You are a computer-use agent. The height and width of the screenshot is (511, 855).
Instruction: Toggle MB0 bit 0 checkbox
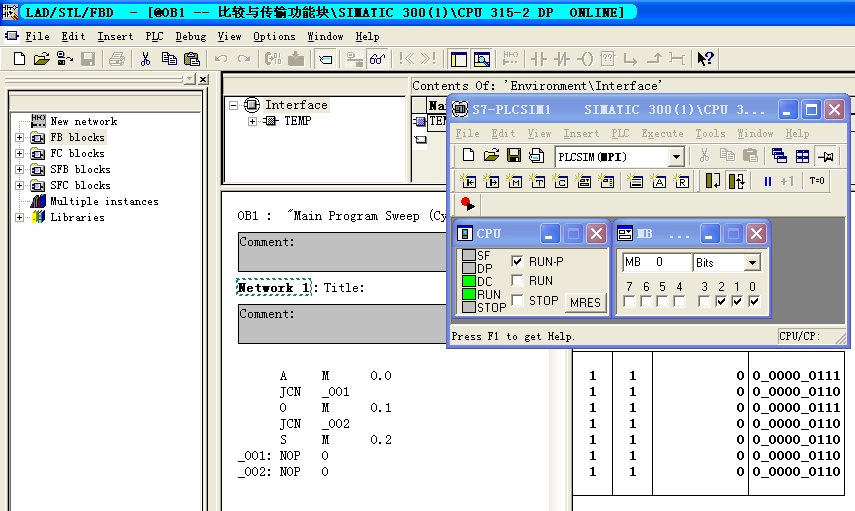[754, 301]
